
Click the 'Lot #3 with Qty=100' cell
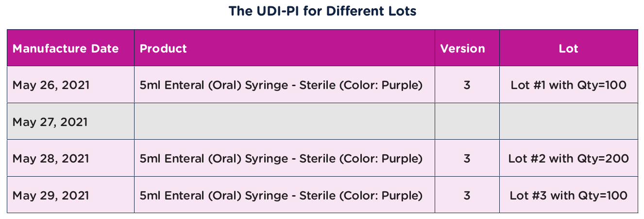(x=568, y=196)
